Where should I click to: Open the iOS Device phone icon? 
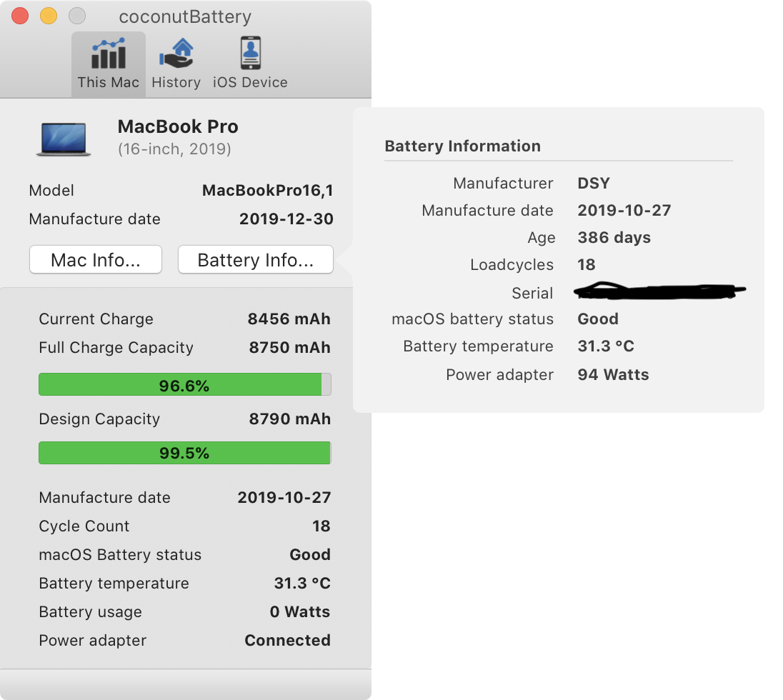tap(251, 53)
